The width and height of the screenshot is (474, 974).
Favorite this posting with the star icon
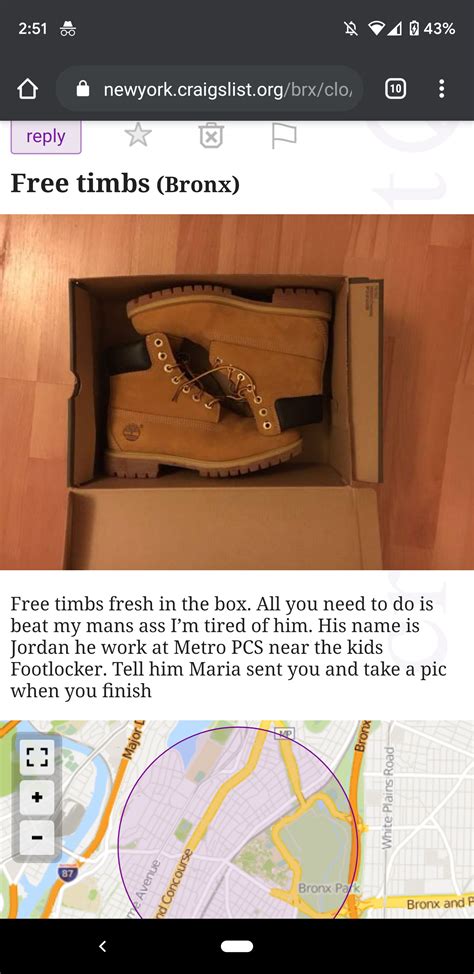pyautogui.click(x=138, y=135)
